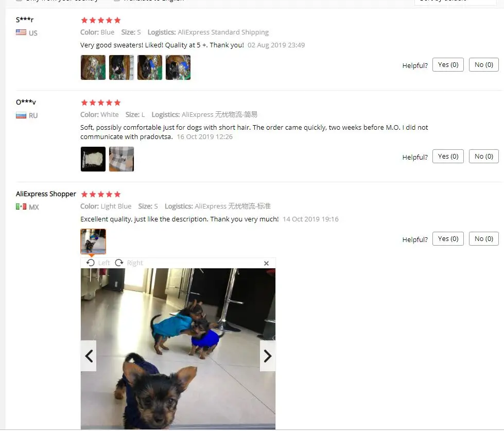
Task: Select the highlighted thumbnail in MX review
Action: pyautogui.click(x=93, y=242)
